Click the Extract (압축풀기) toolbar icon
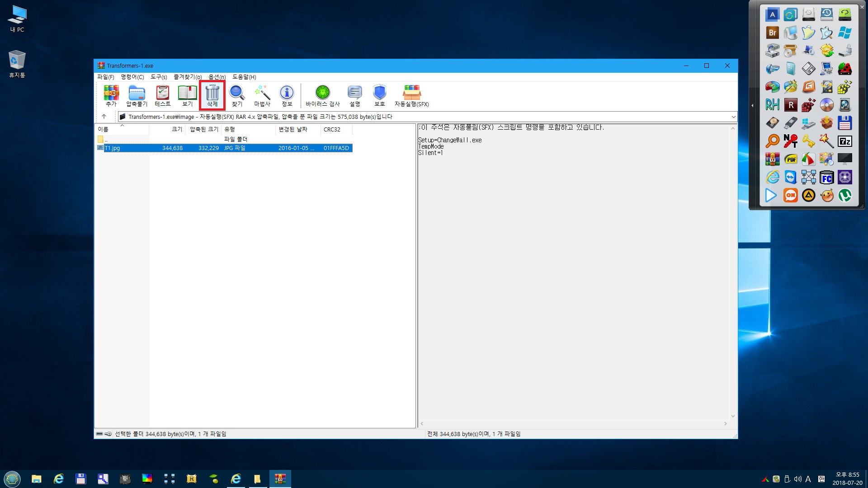The width and height of the screenshot is (868, 488). coord(137,96)
